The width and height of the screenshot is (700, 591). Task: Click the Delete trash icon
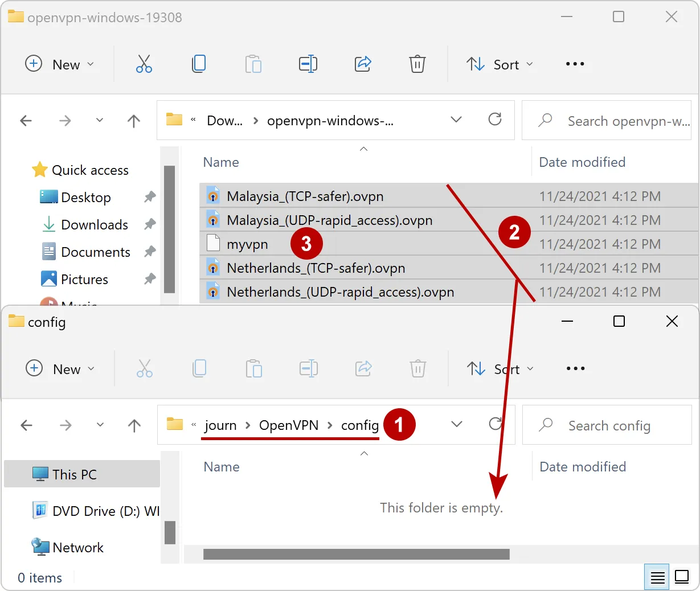pyautogui.click(x=417, y=64)
